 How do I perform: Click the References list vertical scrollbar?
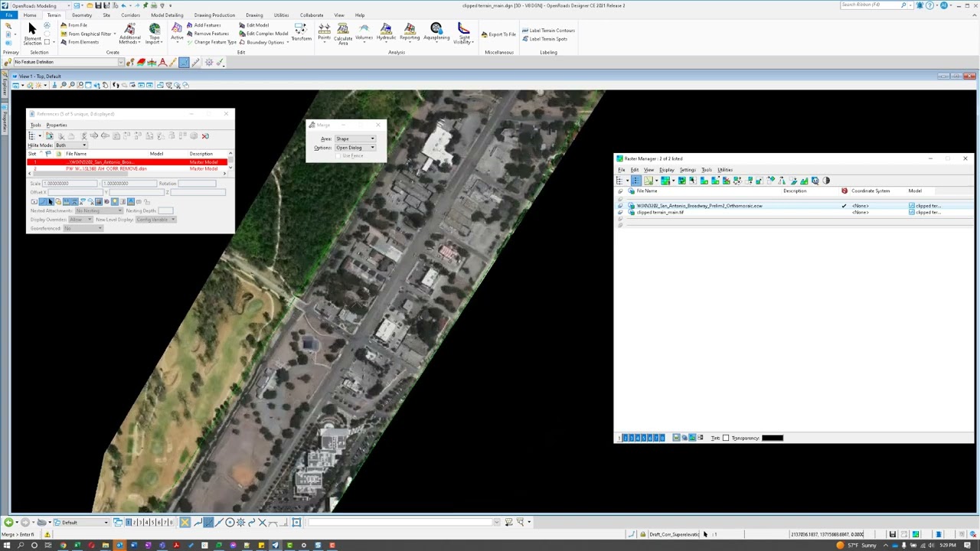(230, 161)
